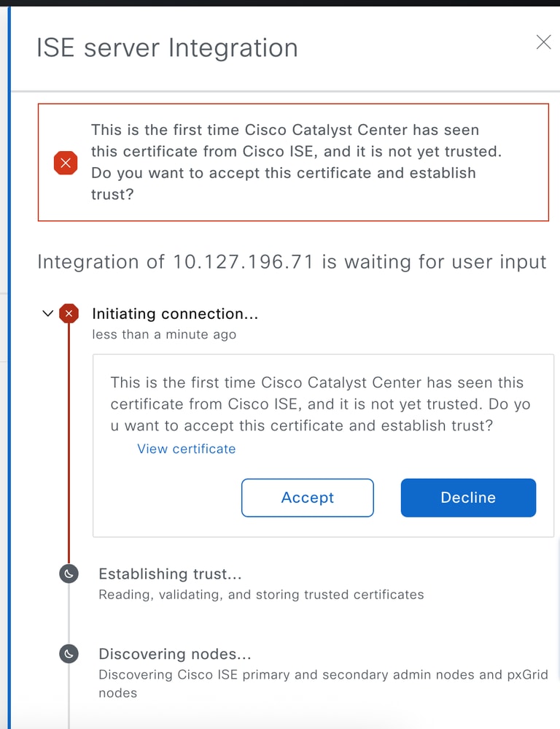Open the View certificate link

tap(187, 449)
